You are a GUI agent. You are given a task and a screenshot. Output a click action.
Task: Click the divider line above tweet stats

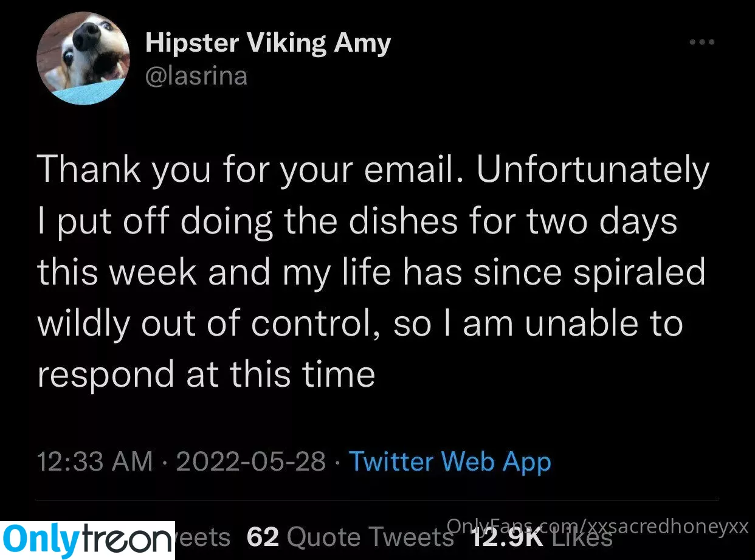[x=377, y=500]
